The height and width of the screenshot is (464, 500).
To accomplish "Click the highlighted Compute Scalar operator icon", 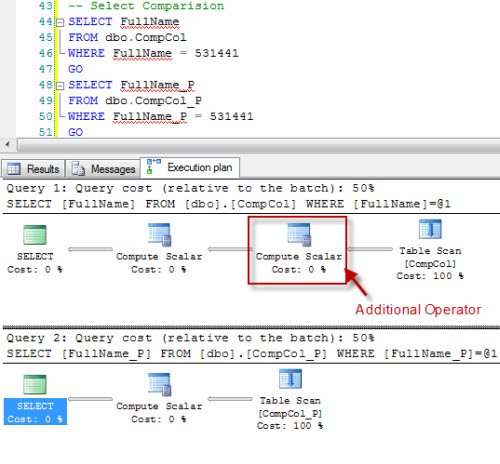I will (x=299, y=235).
